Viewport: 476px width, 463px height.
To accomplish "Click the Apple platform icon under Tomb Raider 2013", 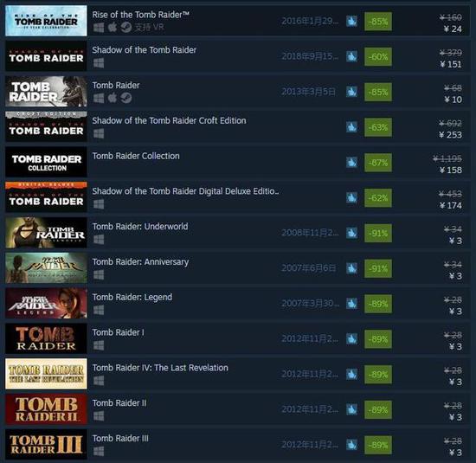I will pos(113,98).
